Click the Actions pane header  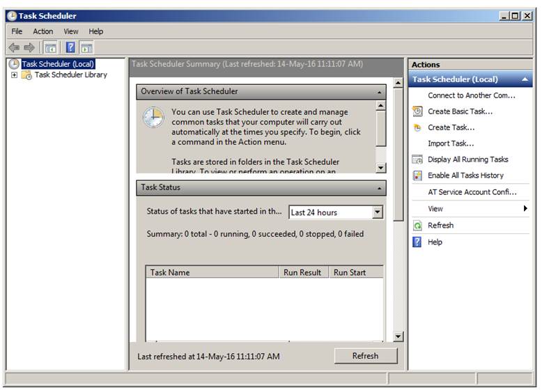point(470,65)
